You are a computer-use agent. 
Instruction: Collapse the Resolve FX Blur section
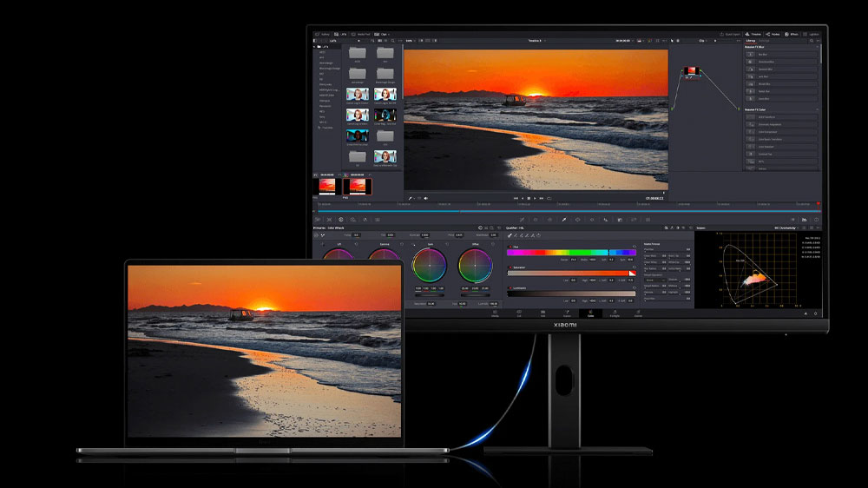tap(817, 47)
